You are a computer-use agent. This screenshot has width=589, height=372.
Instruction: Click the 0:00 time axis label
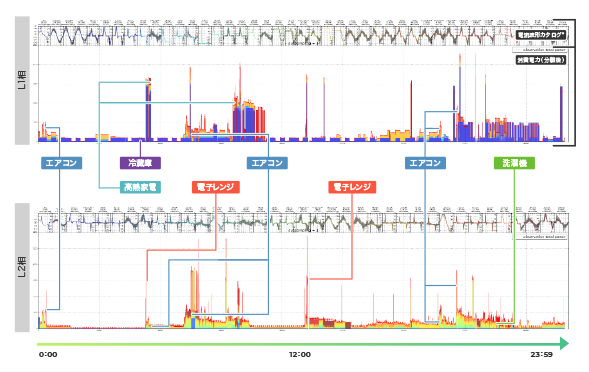click(x=48, y=354)
